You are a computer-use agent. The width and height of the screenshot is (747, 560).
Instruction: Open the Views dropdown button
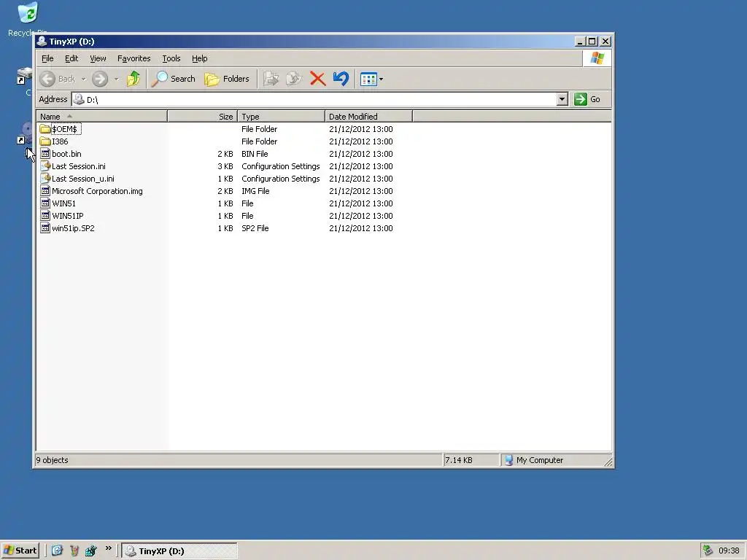[x=372, y=79]
